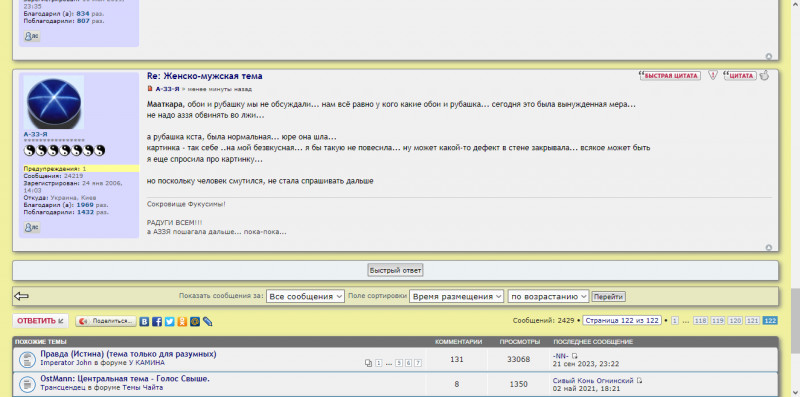Click the paperclip icon next to share icons

(x=207, y=321)
